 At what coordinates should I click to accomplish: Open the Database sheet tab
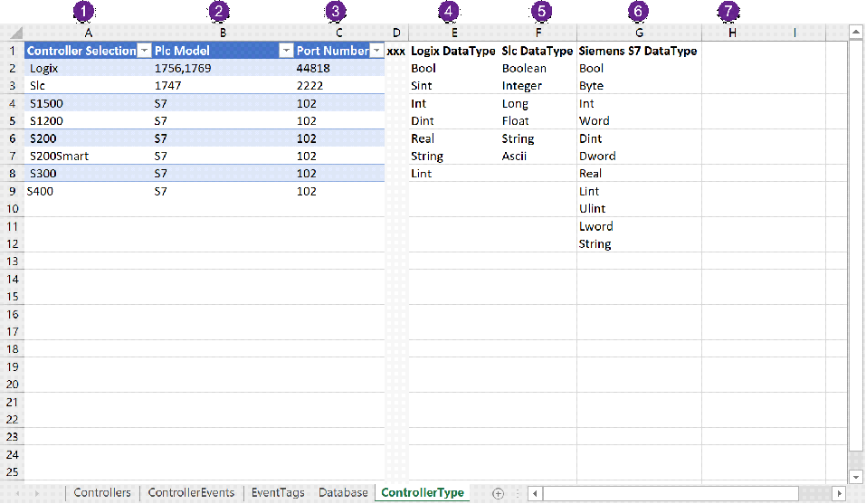click(343, 492)
